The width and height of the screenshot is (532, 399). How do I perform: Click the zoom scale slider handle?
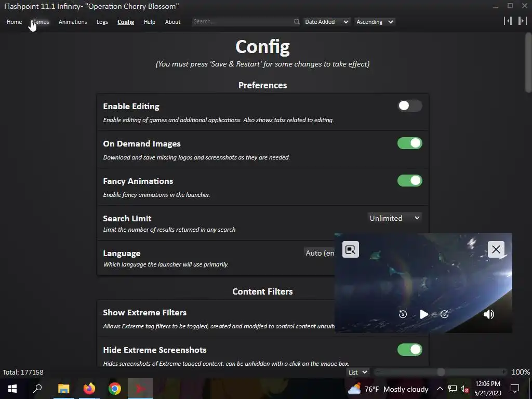pyautogui.click(x=441, y=372)
